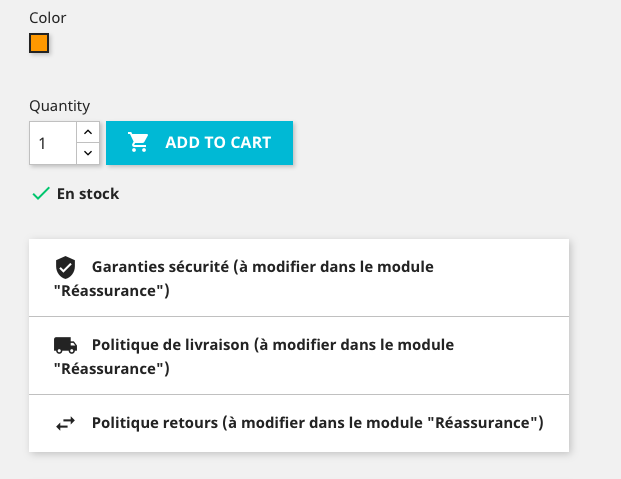Click the return exchange arrows icon
621x479 pixels.
coord(65,423)
